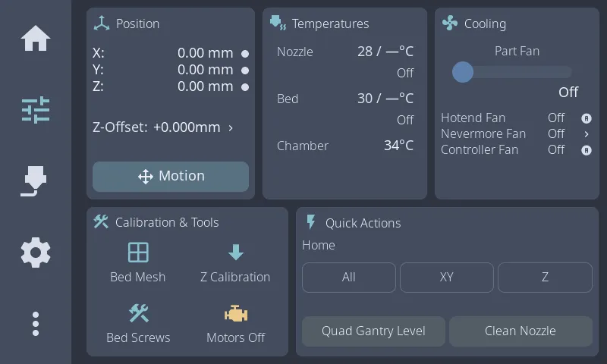
Task: Select the Chamber temperature row
Action: 345,146
